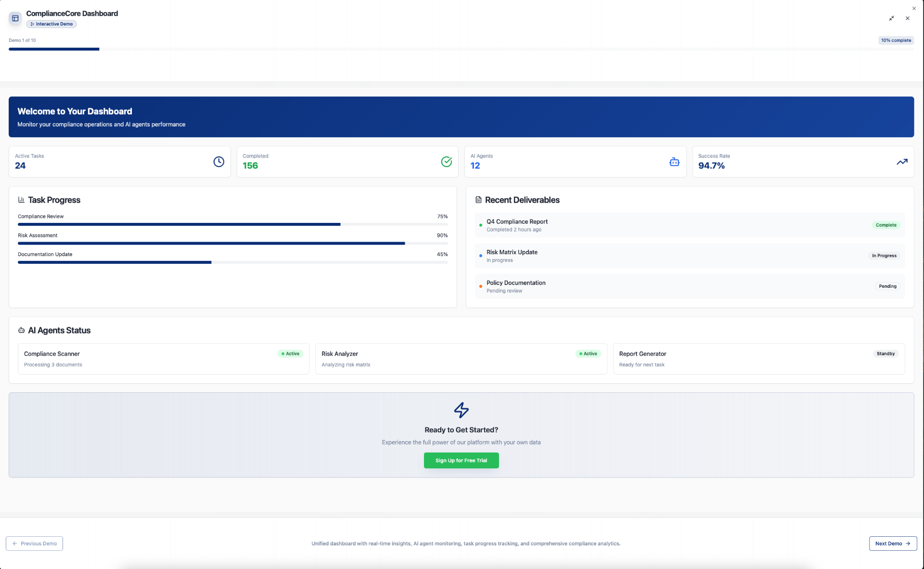Viewport: 924px width, 569px height.
Task: Click the green checkmark icon in Completed
Action: [446, 162]
